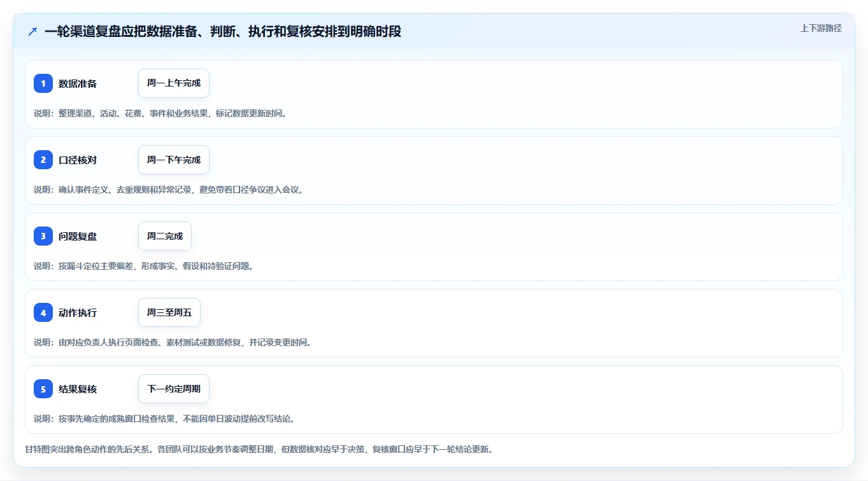Click the description starting 确认事件定义
Viewport: 868px width, 481px height.
(x=168, y=190)
